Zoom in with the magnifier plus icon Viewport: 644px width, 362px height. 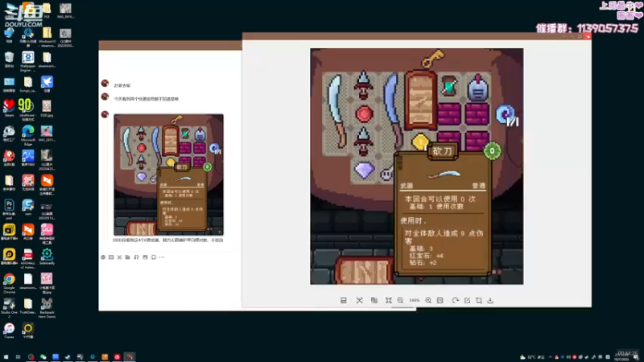(x=428, y=300)
